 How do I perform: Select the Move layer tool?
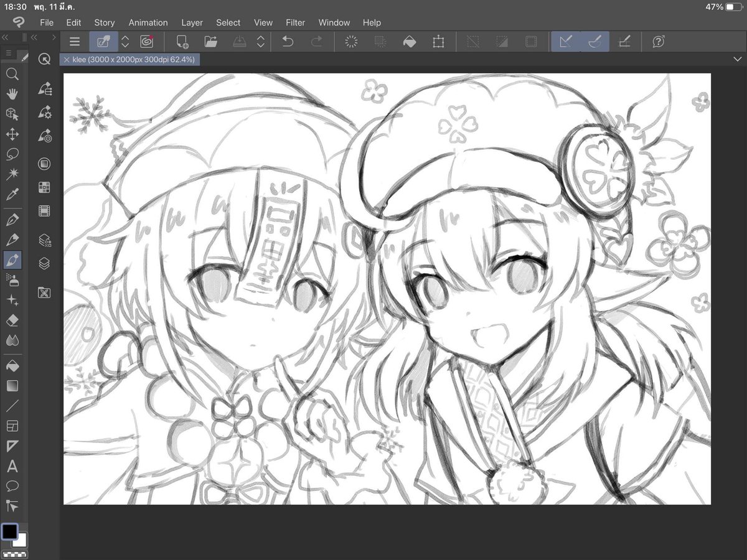click(x=12, y=134)
